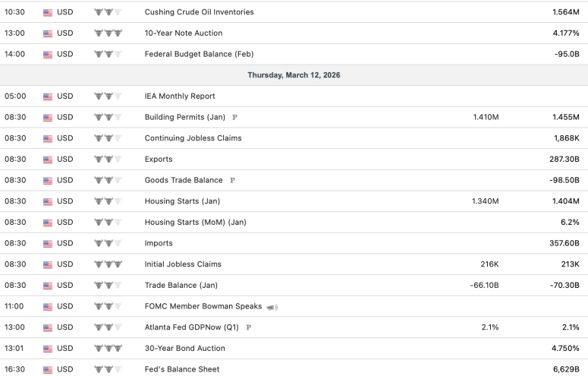Open the Cushing Crude Oil Inventories event
This screenshot has width=588, height=376.
pyautogui.click(x=199, y=12)
